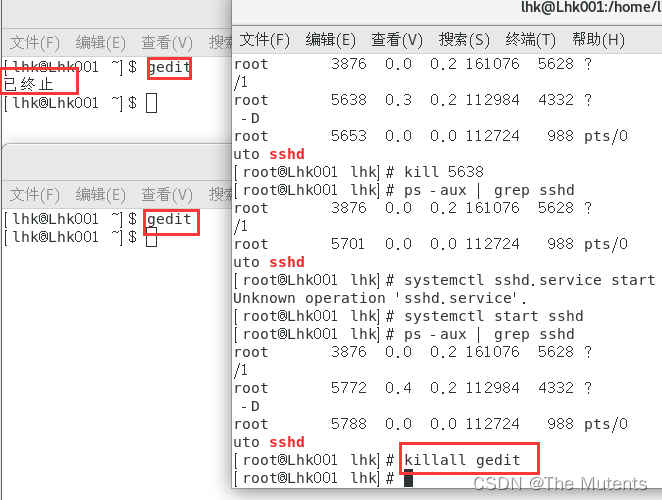Image resolution: width=662 pixels, height=500 pixels.
Task: Click the title 'lhk@Lhk001:/home/l' of front terminal
Action: point(591,7)
